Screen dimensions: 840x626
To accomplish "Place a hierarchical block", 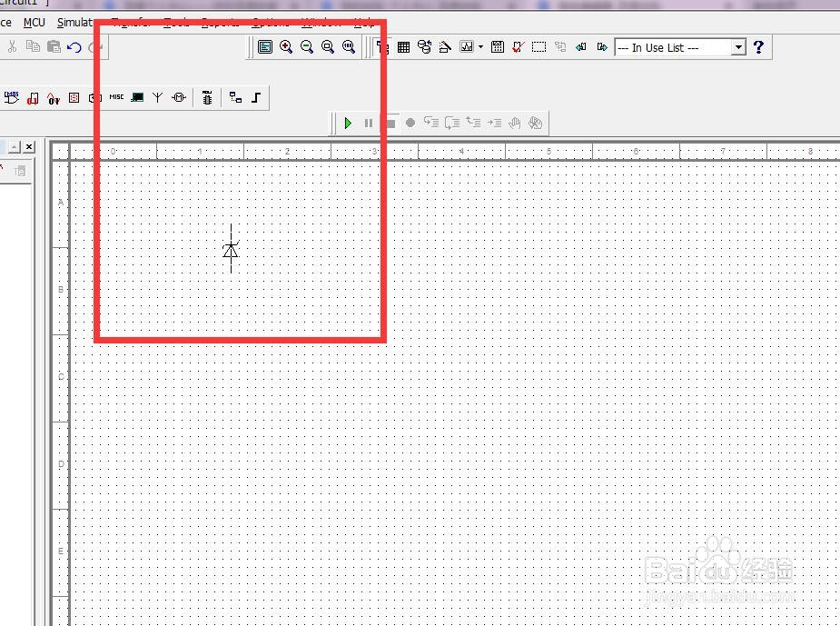I will coord(235,97).
